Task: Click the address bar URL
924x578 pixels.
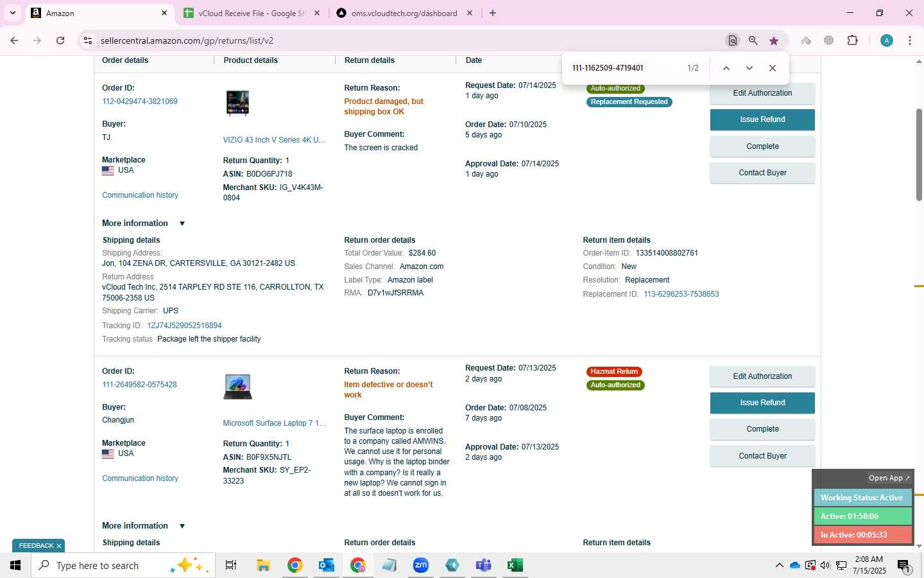Action: point(187,40)
